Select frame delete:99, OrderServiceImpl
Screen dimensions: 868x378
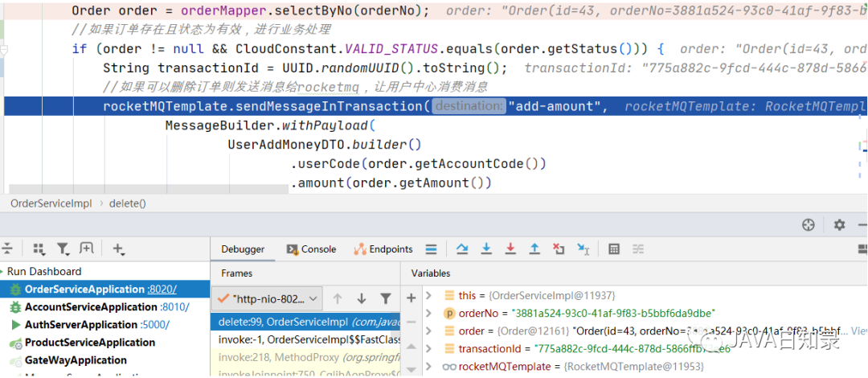point(305,322)
